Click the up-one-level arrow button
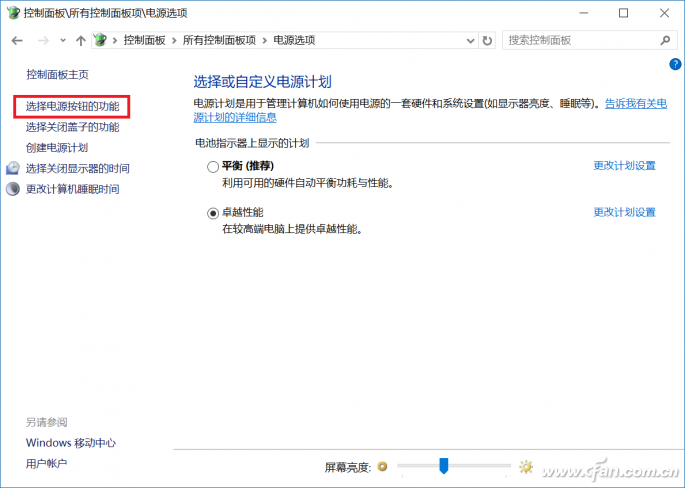 [80, 41]
